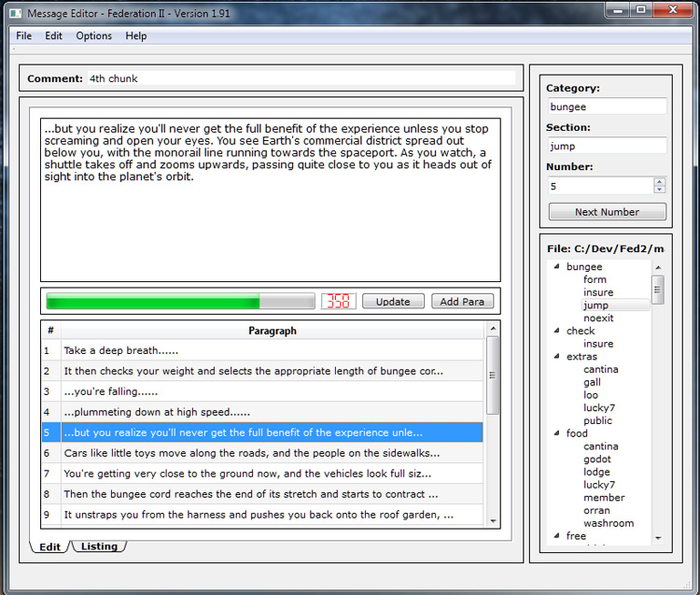Viewport: 700px width, 595px height.
Task: Switch to the Listing tab
Action: tap(99, 546)
